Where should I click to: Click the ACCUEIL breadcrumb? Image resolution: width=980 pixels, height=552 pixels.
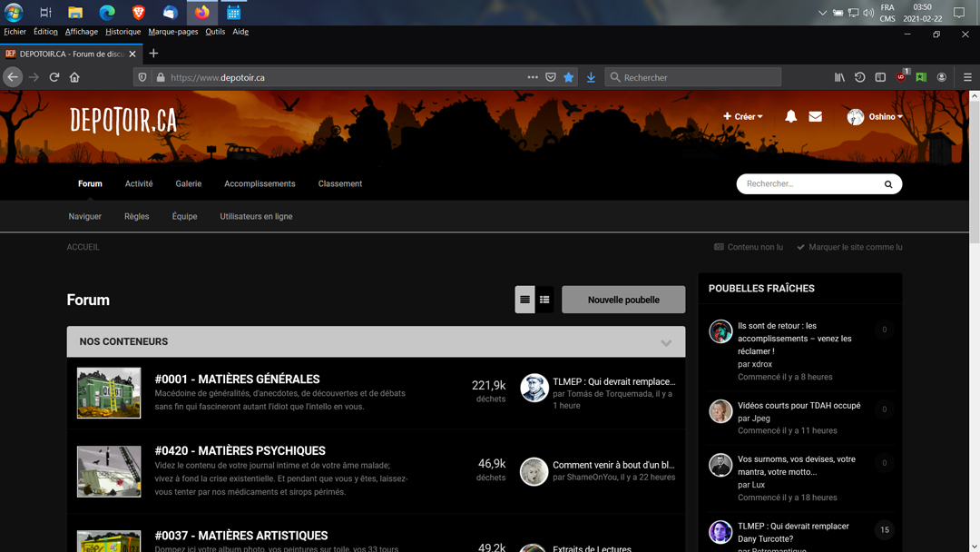coord(83,247)
